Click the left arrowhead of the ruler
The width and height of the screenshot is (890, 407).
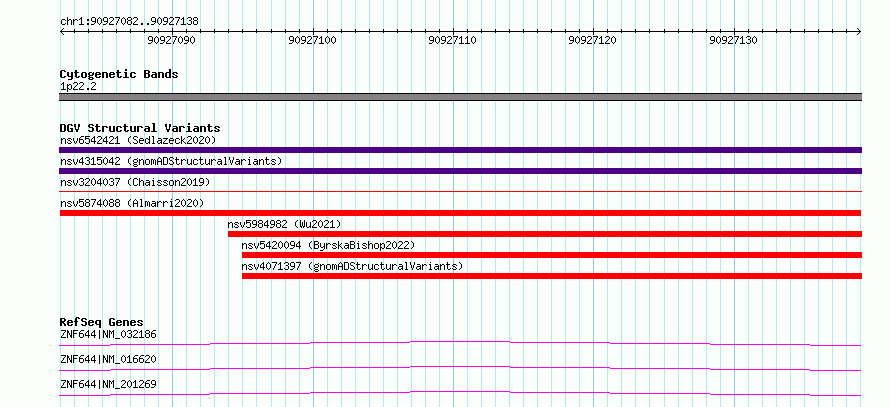(x=62, y=32)
